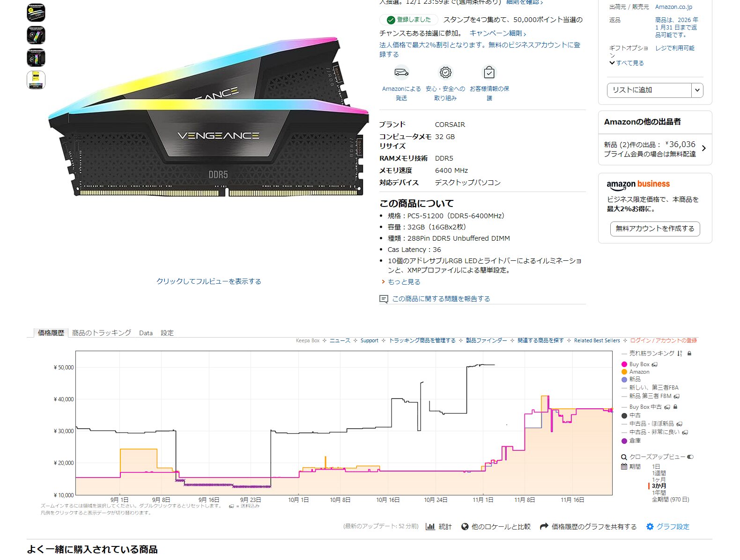This screenshot has height=560, width=740.
Task: Select the 全期間 (970 日) time range
Action: pyautogui.click(x=671, y=500)
